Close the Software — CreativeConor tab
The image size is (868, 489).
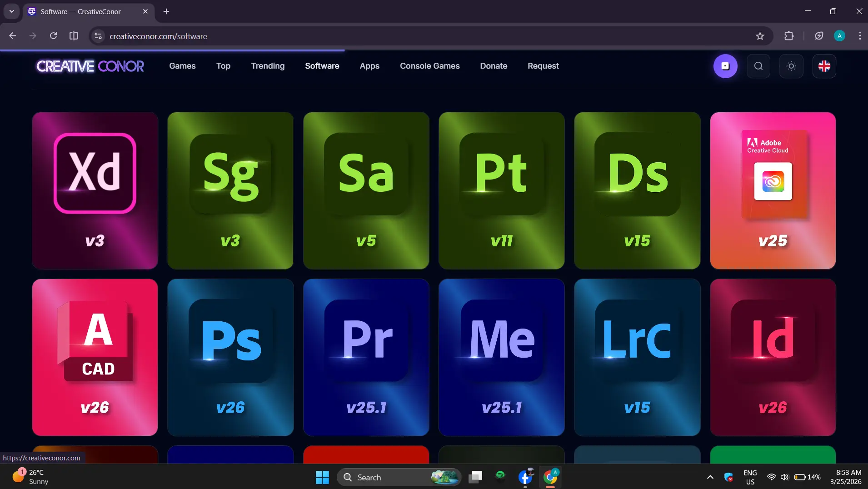click(145, 11)
